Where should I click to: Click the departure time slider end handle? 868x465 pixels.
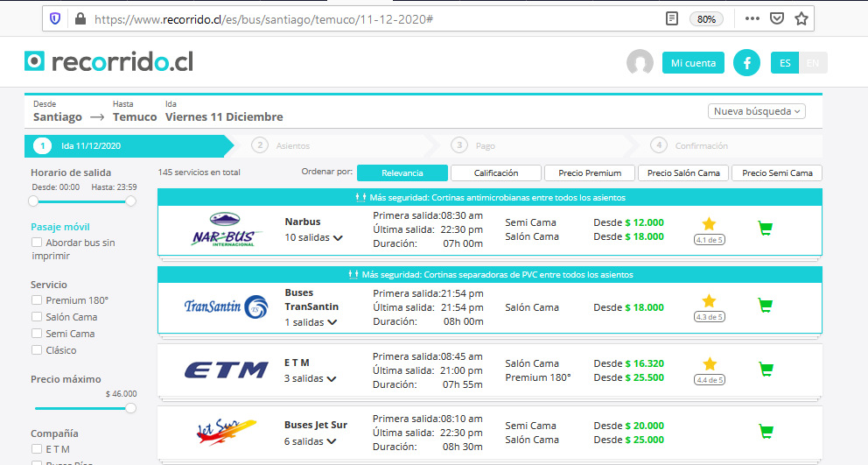pyautogui.click(x=130, y=201)
